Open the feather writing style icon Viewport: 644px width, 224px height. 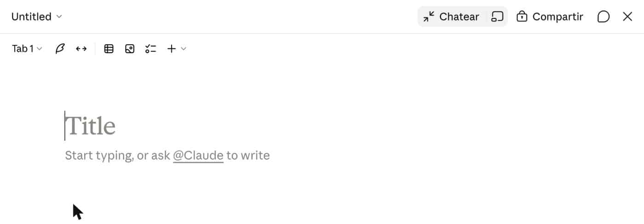pyautogui.click(x=60, y=49)
